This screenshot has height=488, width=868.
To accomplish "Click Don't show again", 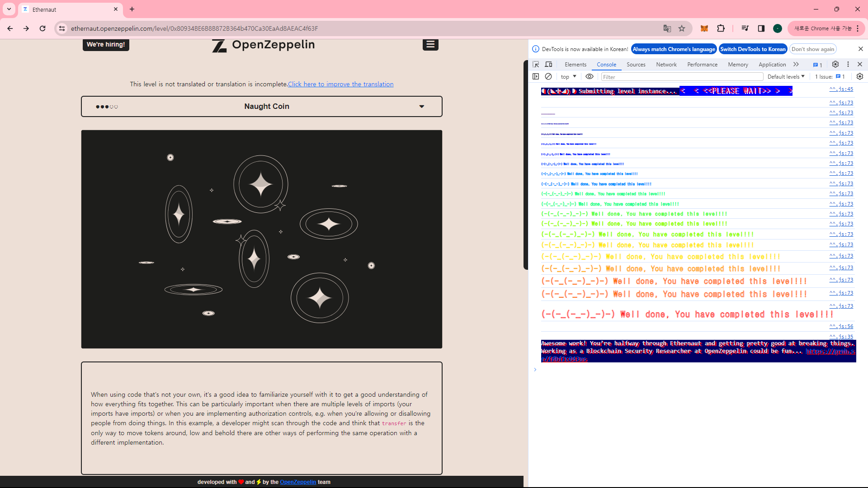I will [813, 49].
